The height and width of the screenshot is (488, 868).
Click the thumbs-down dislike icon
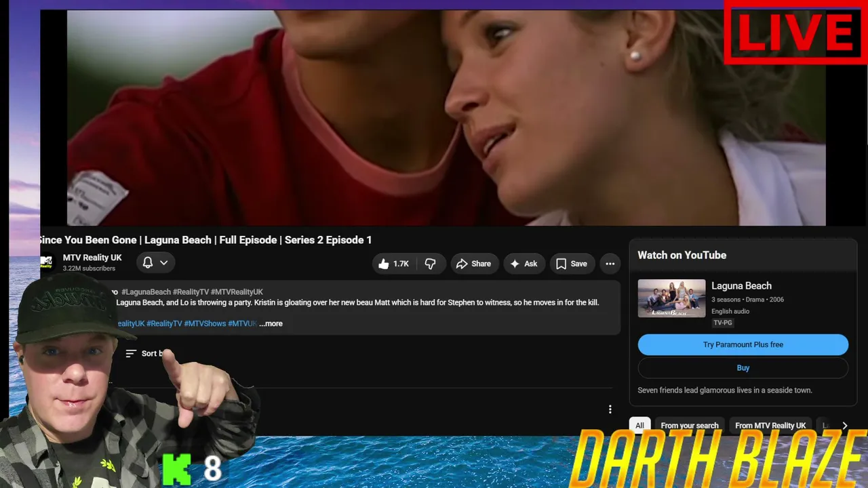coord(430,264)
